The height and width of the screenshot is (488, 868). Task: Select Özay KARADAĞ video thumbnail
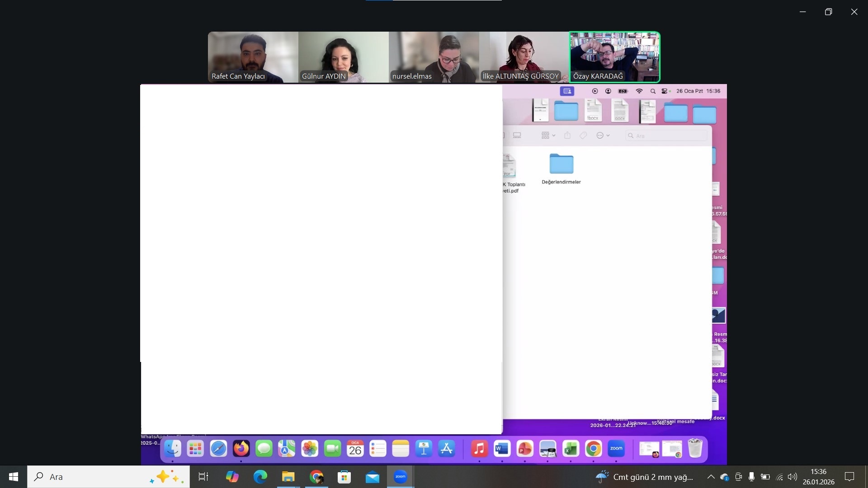tap(614, 56)
